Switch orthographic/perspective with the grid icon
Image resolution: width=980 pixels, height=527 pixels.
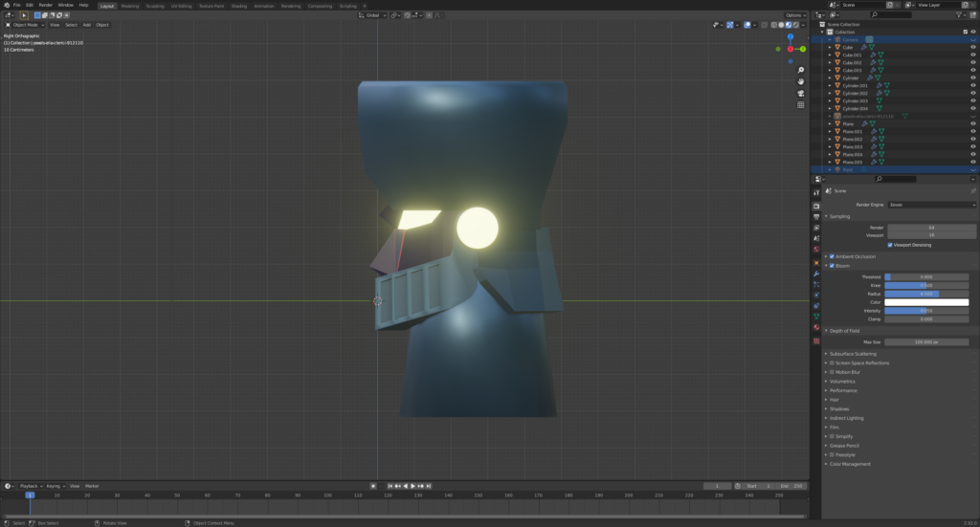(800, 104)
